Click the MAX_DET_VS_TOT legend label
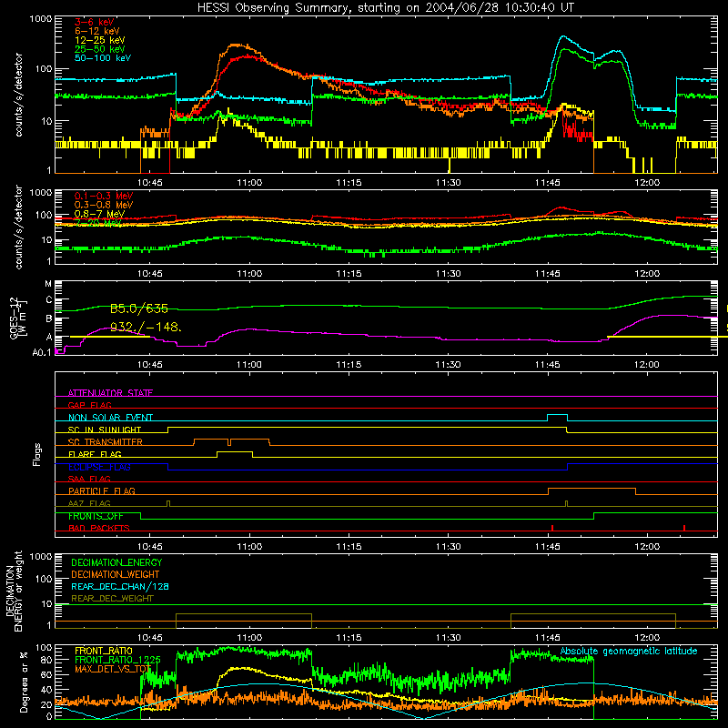This screenshot has width=728, height=728. coord(113,669)
